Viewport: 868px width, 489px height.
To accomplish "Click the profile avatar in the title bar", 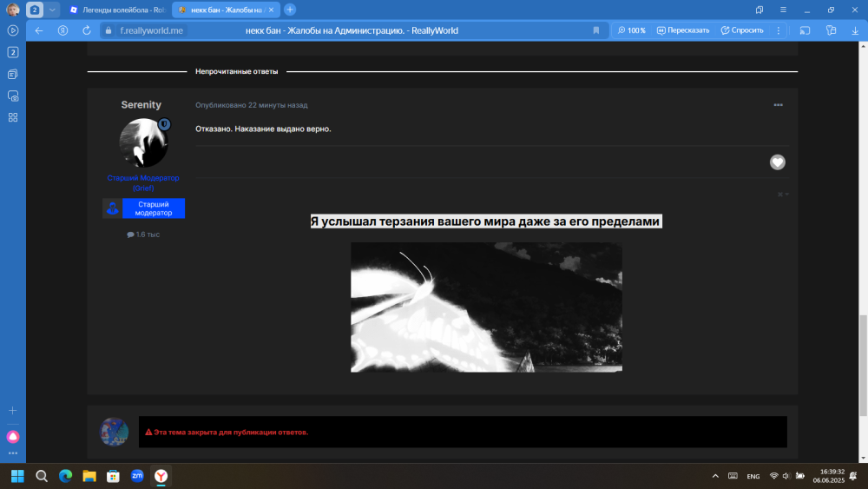I will [x=13, y=10].
